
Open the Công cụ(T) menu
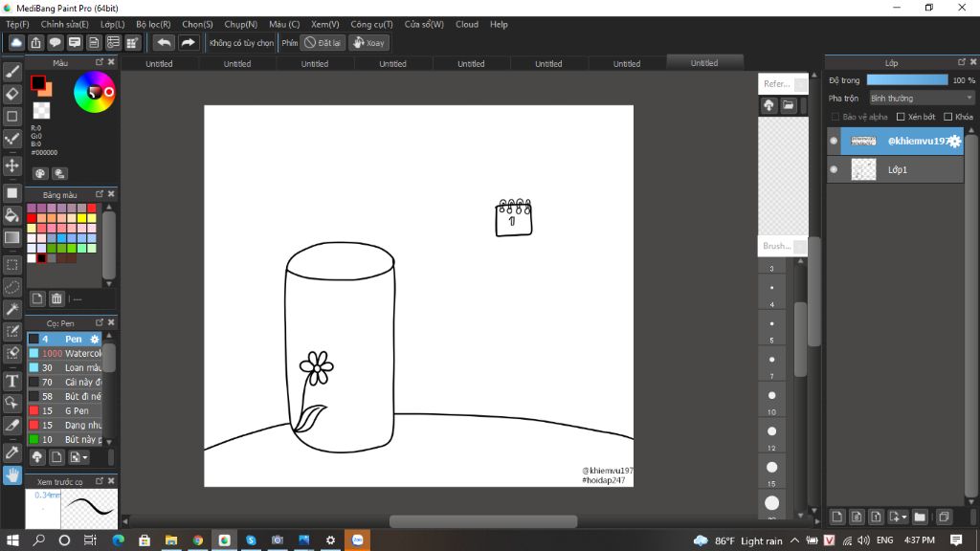click(371, 24)
